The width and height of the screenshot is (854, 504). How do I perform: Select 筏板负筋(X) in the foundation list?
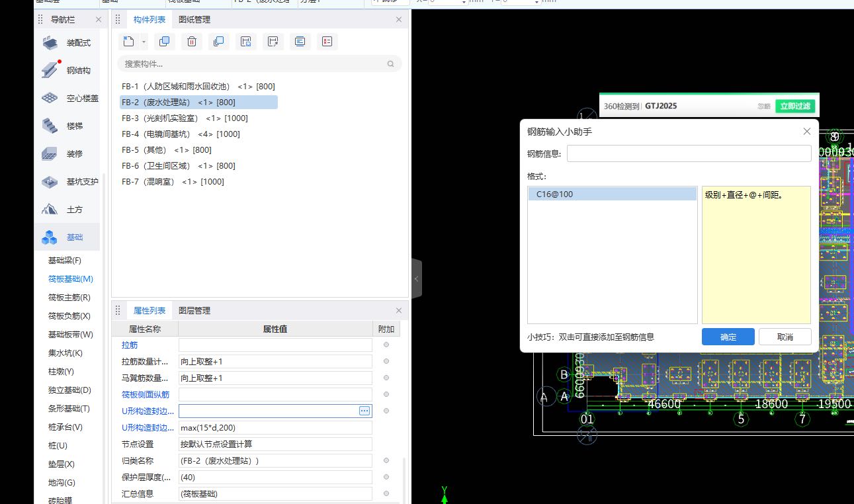click(69, 316)
